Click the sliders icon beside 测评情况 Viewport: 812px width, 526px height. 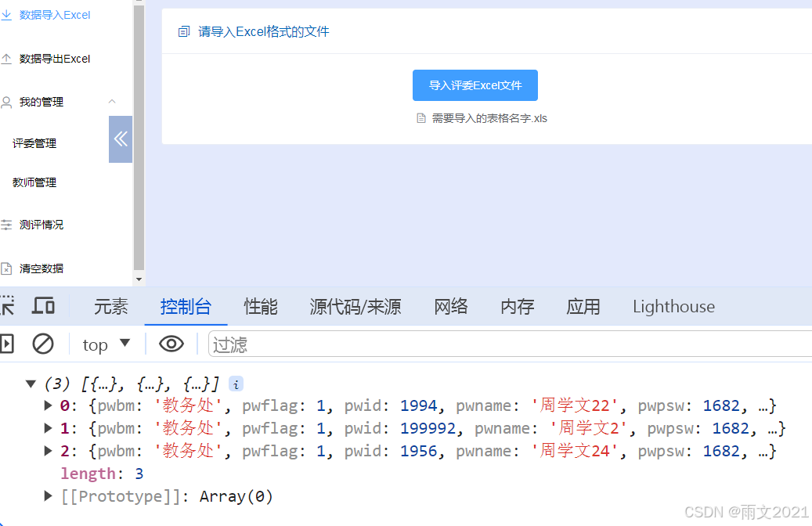point(8,224)
